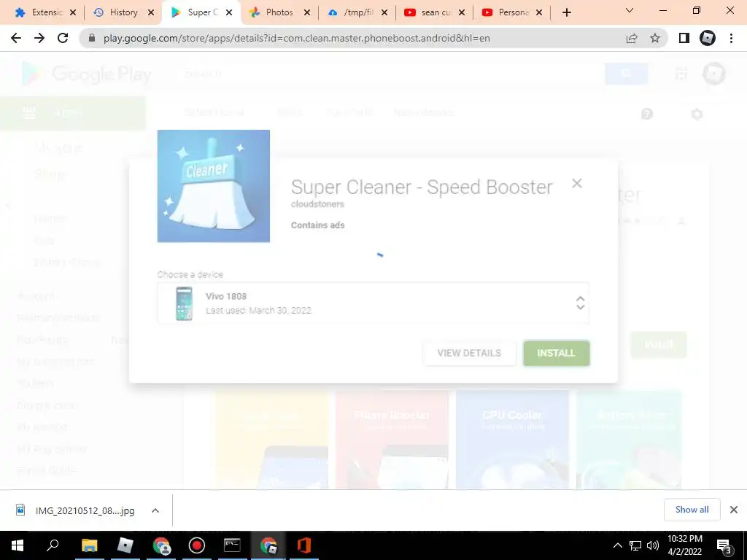Open the Roblox taskbar icon
The height and width of the screenshot is (560, 747).
(x=125, y=545)
